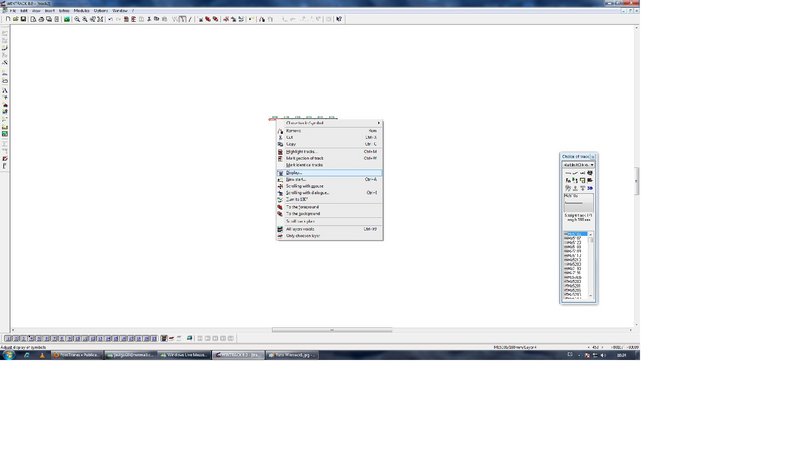Viewport: 800px width, 450px height.
Task: Choose Mark section of track
Action: click(330, 158)
